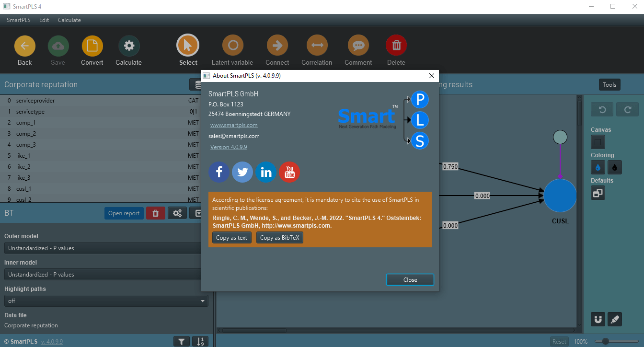
Task: Choose the black droplet coloring icon
Action: [x=615, y=167]
